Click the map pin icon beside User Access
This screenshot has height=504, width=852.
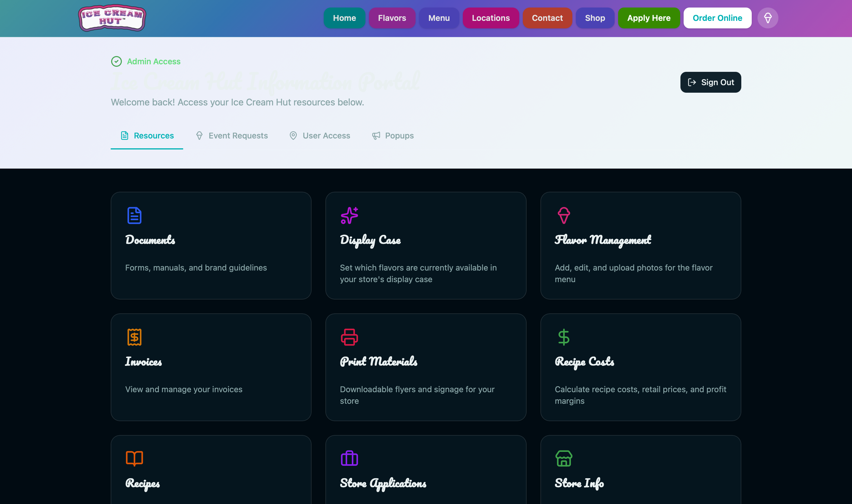(x=293, y=136)
